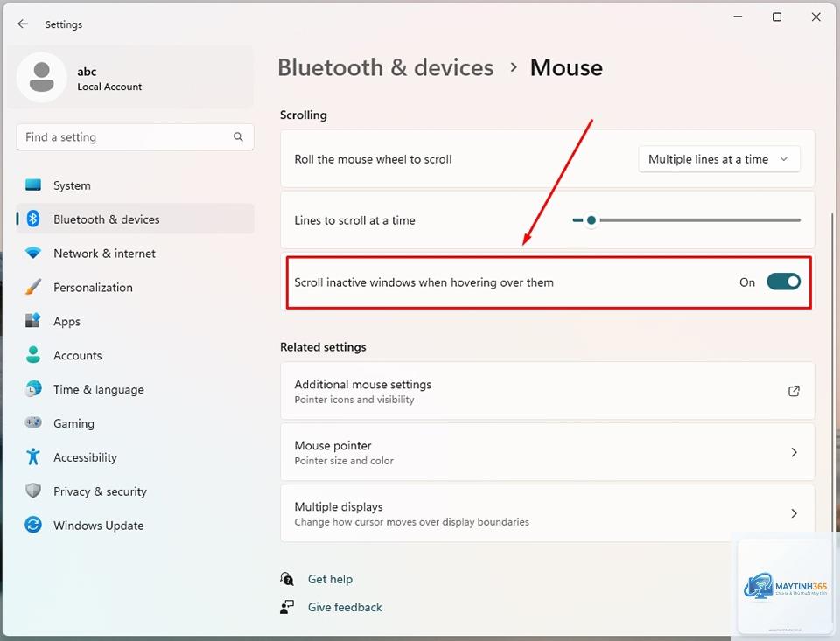Click chevron on the Multiple displays row
This screenshot has width=840, height=641.
click(794, 513)
